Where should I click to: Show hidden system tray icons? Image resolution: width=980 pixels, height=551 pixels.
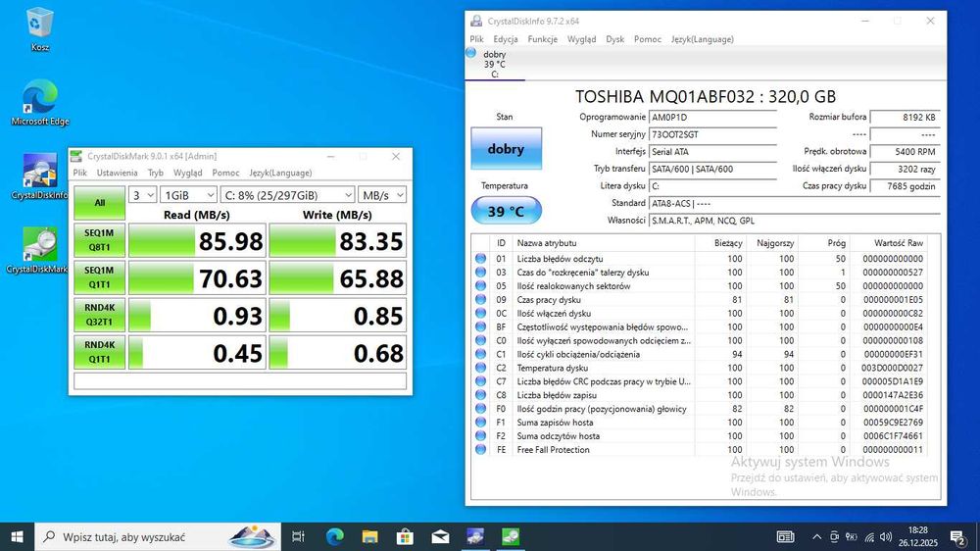click(817, 536)
